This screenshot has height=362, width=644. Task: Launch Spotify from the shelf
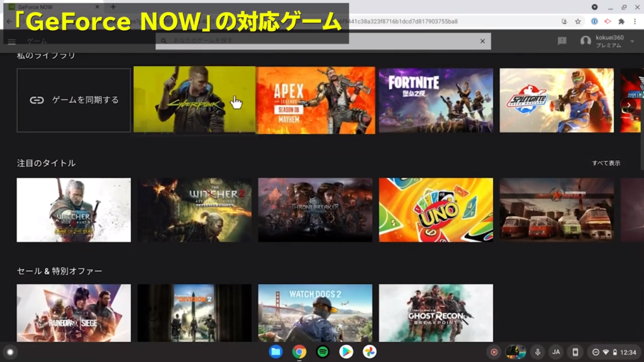[x=323, y=352]
